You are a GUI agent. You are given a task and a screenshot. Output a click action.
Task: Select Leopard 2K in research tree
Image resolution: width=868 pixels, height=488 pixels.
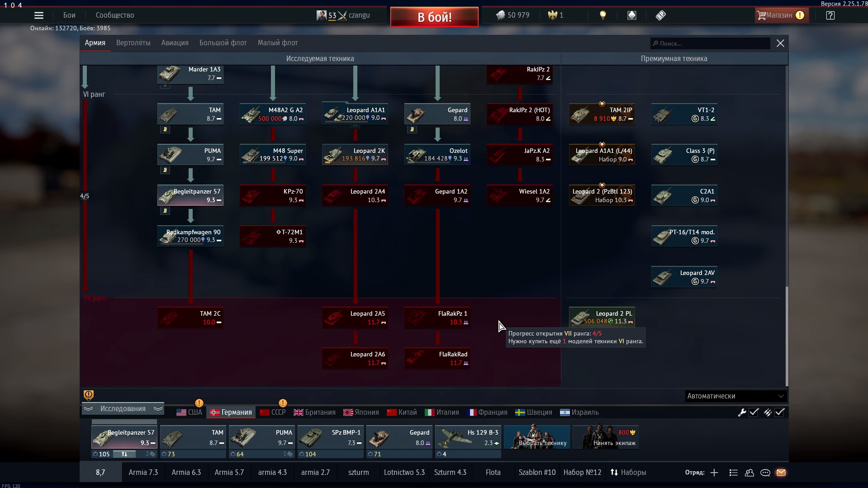tap(355, 155)
